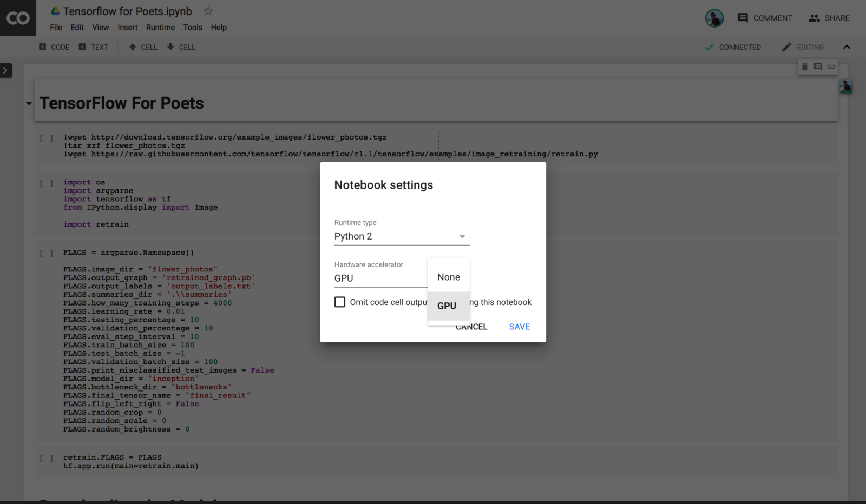866x504 pixels.
Task: Add a comment to the cell
Action: 818,67
